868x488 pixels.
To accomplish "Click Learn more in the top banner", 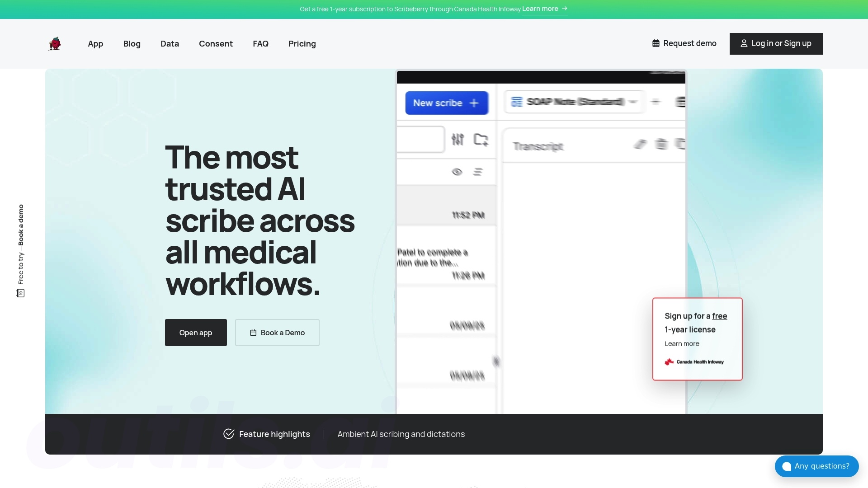I will click(544, 9).
